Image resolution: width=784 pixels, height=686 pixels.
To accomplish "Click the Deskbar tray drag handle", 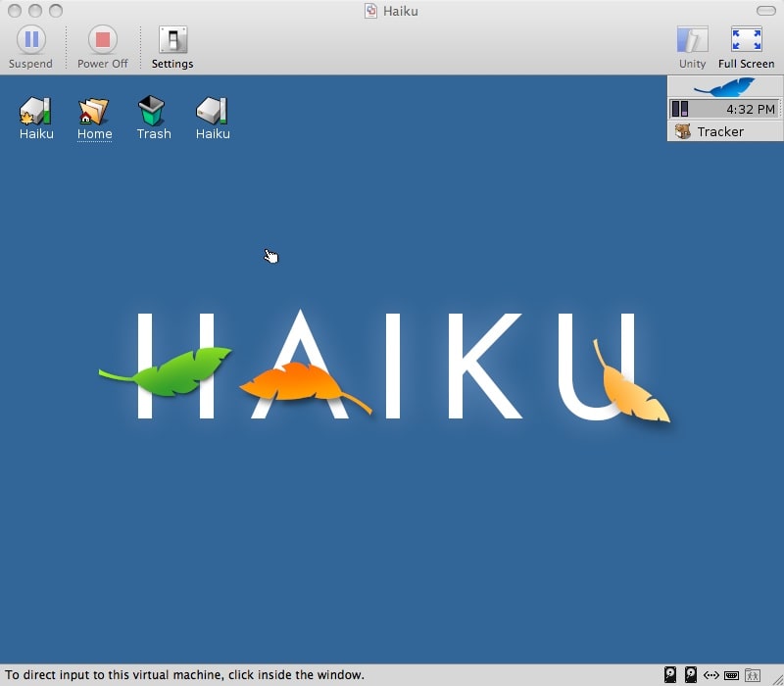I will point(780,109).
